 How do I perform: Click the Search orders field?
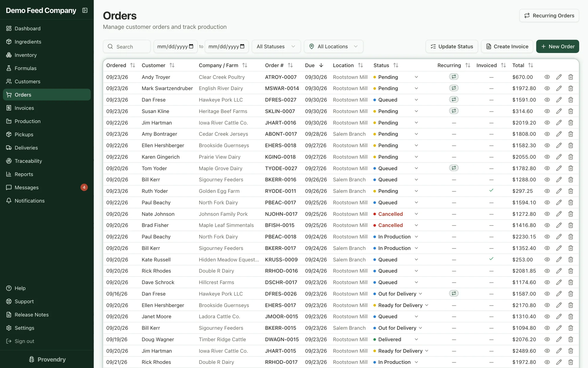tap(127, 47)
